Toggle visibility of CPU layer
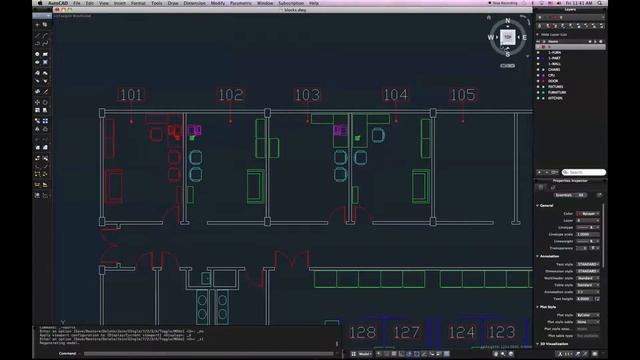 (538, 76)
